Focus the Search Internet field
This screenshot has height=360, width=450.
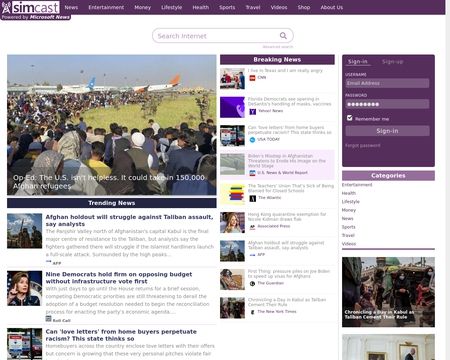pos(217,36)
